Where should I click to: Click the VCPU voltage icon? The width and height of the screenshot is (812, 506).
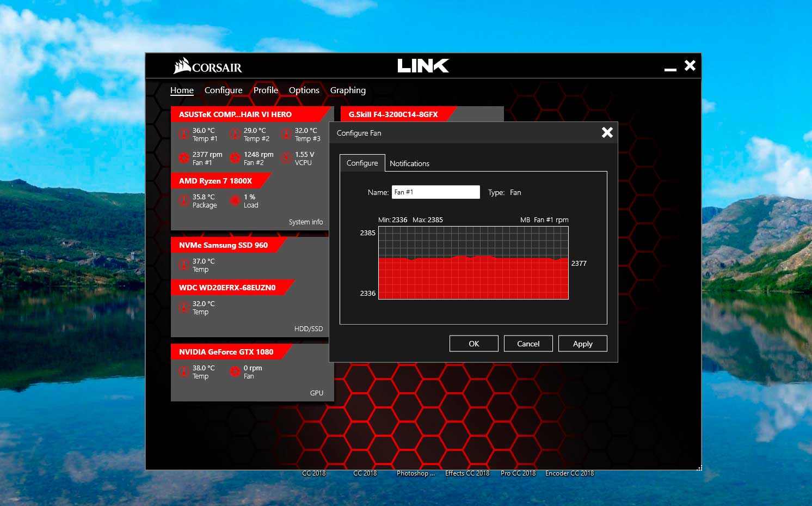pyautogui.click(x=286, y=158)
